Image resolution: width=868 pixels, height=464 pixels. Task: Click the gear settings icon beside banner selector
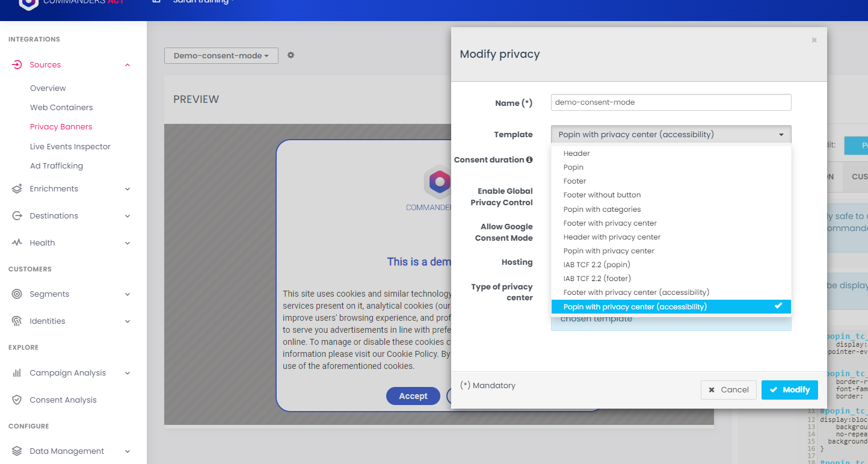coord(291,55)
